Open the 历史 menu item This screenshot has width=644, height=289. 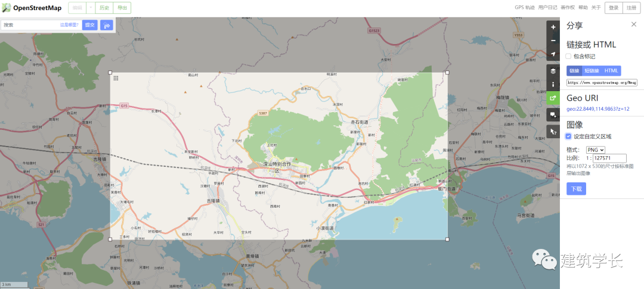pos(104,8)
